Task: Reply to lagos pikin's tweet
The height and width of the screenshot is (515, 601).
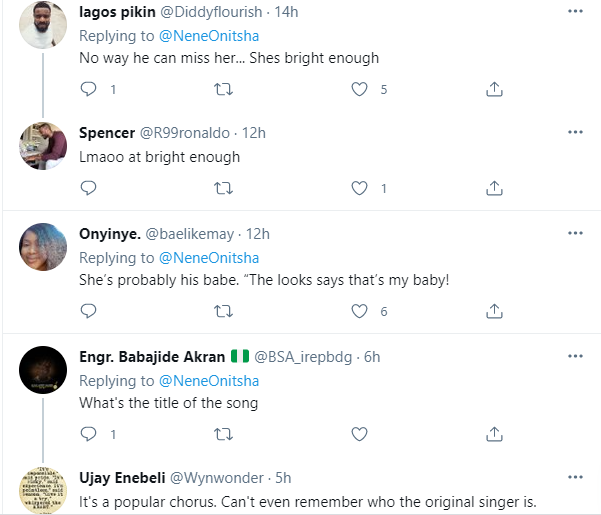Action: (x=88, y=90)
